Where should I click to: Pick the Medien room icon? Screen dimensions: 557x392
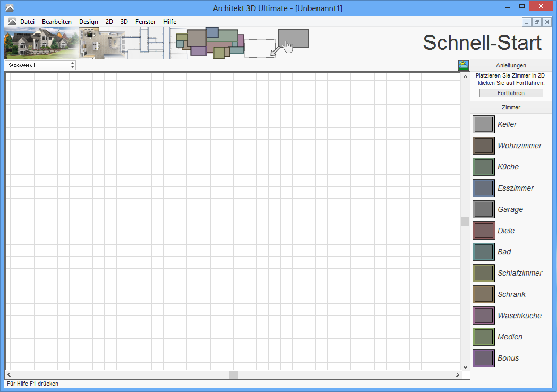tap(484, 337)
